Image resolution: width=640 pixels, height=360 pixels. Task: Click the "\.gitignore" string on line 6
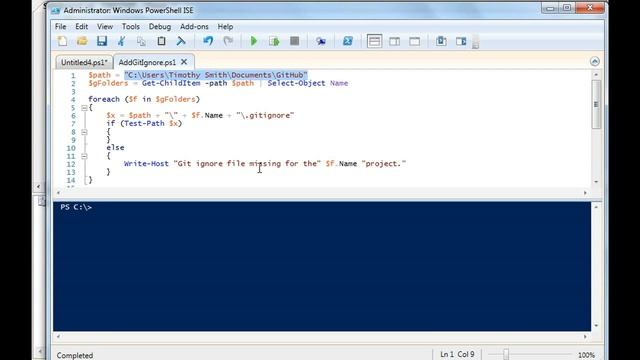(265, 116)
